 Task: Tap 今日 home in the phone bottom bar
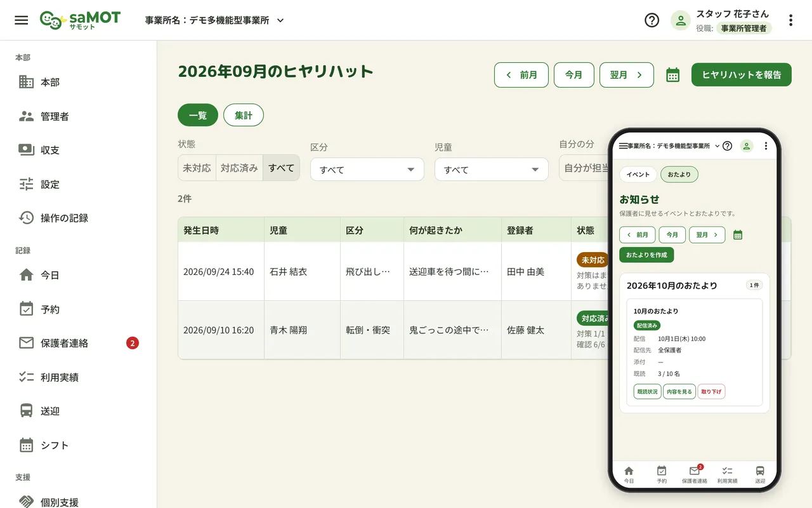[x=629, y=474]
